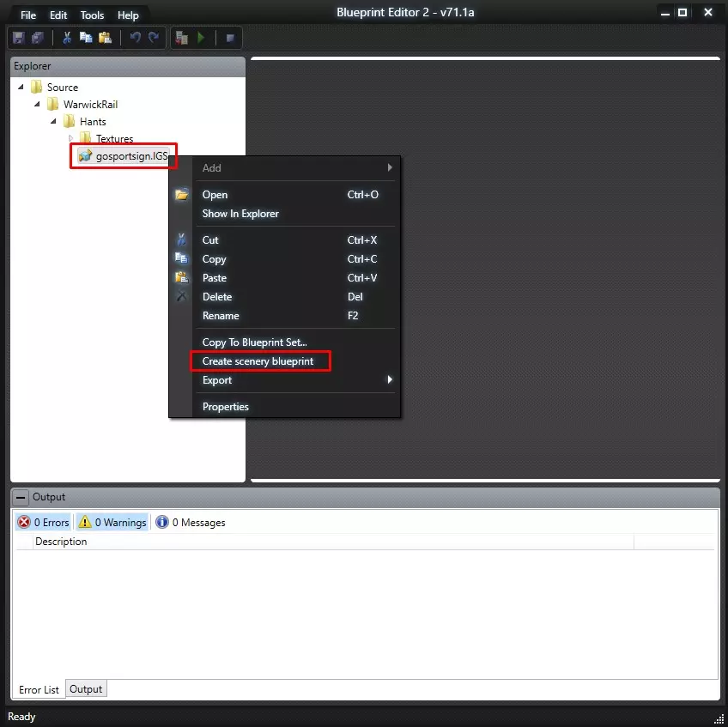Click clipboard icon beside Paste menu entry
Viewport: 728px width, 727px height.
181,277
